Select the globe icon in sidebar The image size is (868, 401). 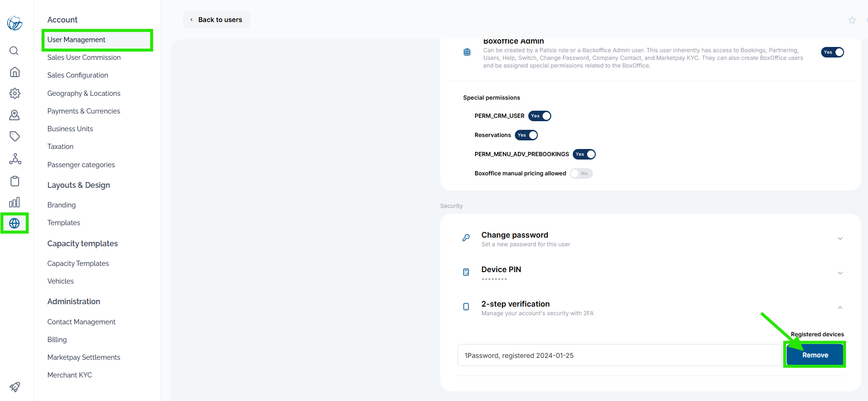pyautogui.click(x=14, y=223)
